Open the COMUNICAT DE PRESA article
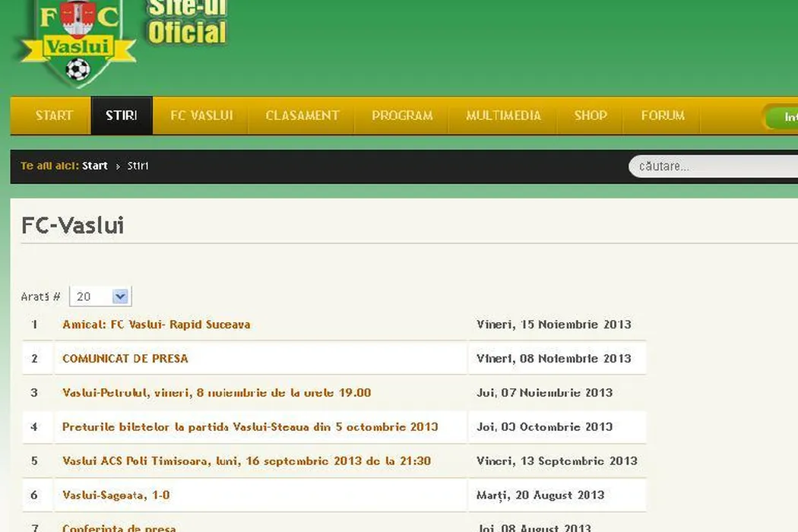The width and height of the screenshot is (798, 532). coord(125,359)
